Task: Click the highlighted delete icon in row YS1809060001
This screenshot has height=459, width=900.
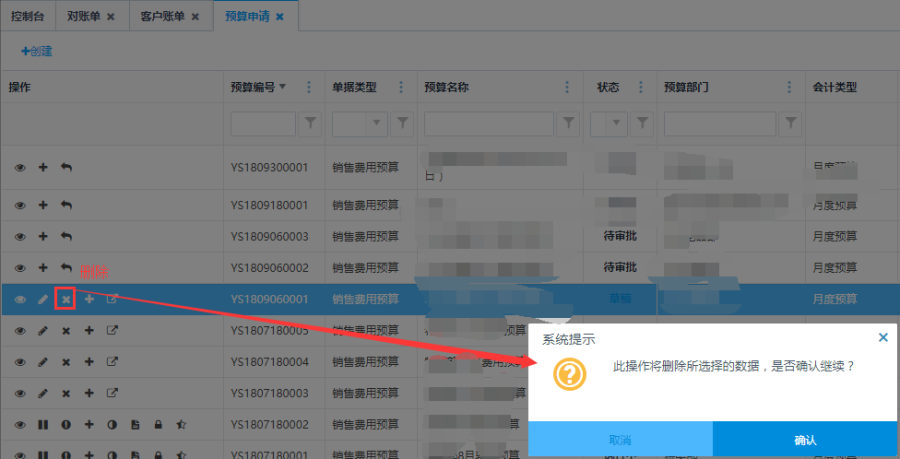Action: (65, 299)
